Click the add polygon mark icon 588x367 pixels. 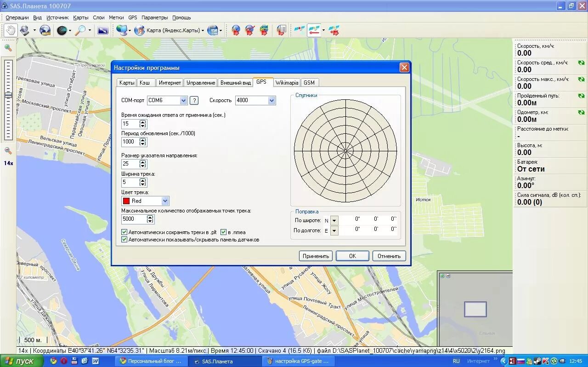(x=264, y=30)
